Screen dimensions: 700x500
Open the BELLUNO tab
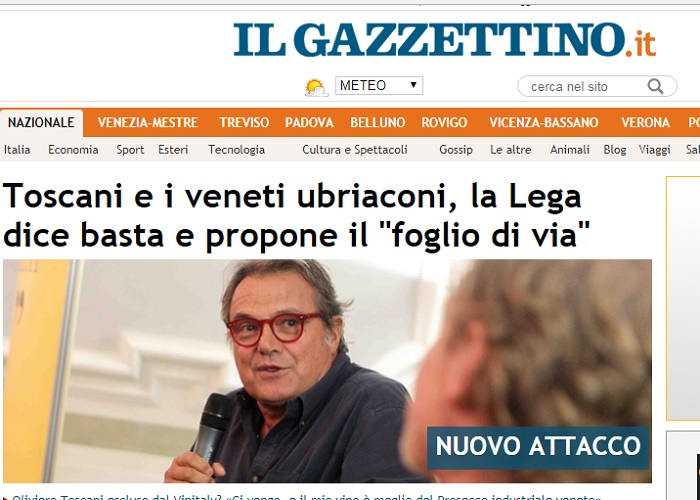tap(378, 123)
